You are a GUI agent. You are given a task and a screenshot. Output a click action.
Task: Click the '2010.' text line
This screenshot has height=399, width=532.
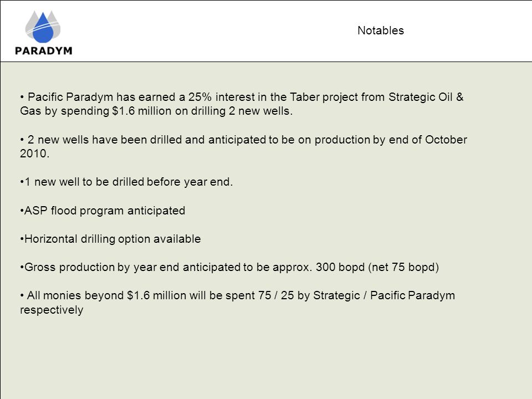tap(34, 154)
